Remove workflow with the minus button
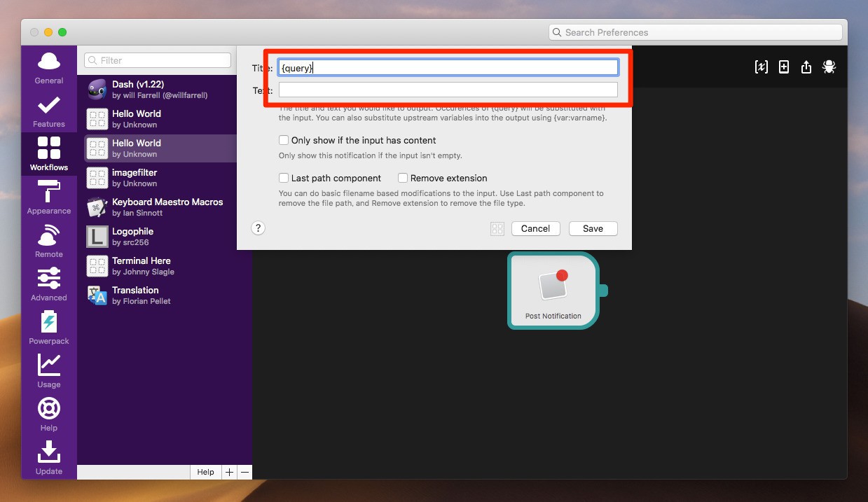The width and height of the screenshot is (868, 502). point(244,472)
